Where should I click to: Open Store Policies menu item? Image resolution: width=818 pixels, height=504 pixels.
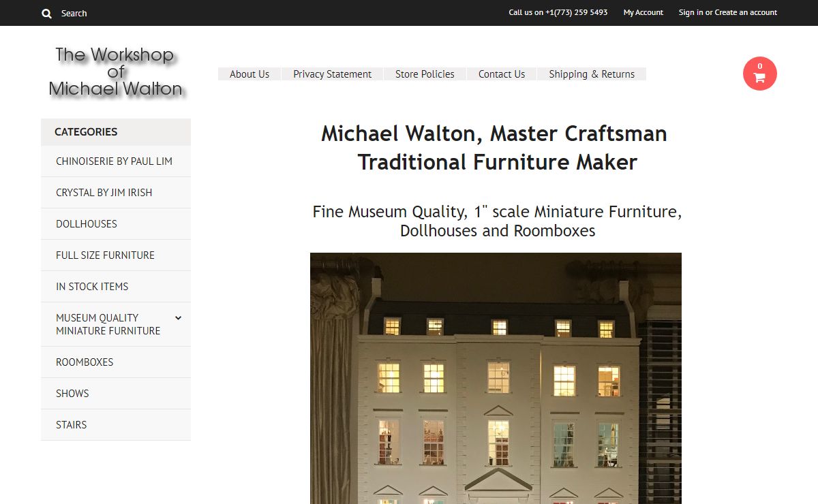click(x=425, y=74)
